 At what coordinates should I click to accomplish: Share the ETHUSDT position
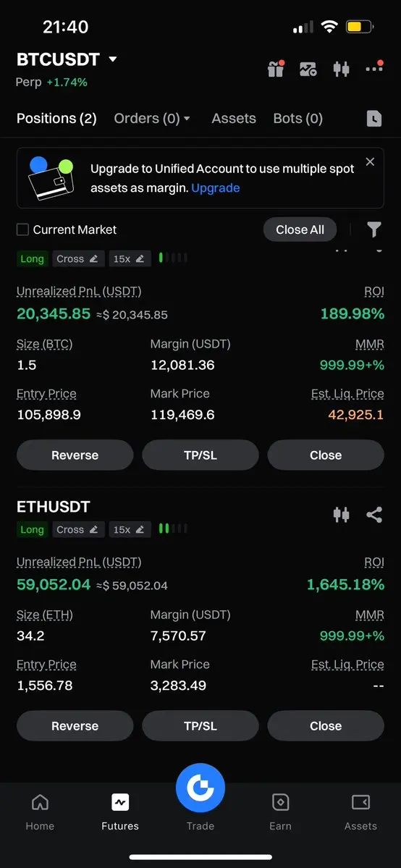coord(374,515)
